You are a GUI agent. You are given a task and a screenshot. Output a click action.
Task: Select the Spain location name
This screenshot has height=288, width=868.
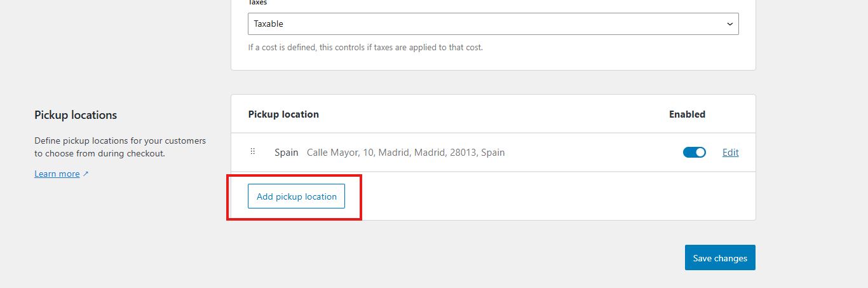tap(286, 153)
